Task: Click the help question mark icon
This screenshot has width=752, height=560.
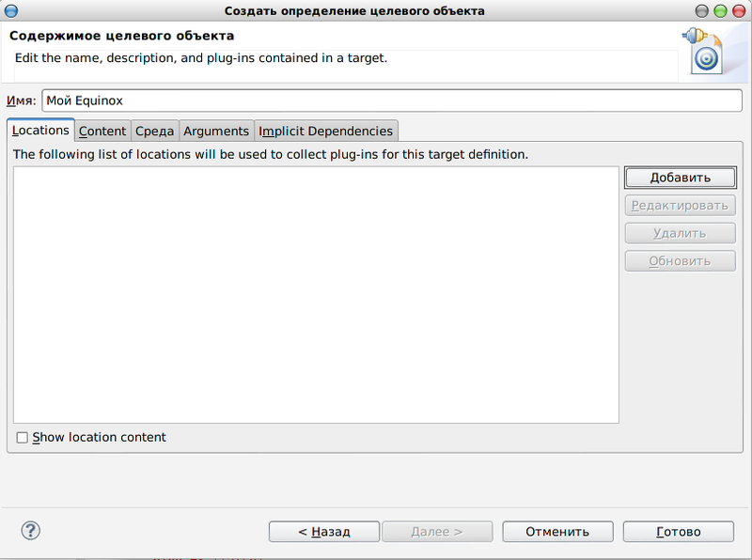Action: [31, 531]
